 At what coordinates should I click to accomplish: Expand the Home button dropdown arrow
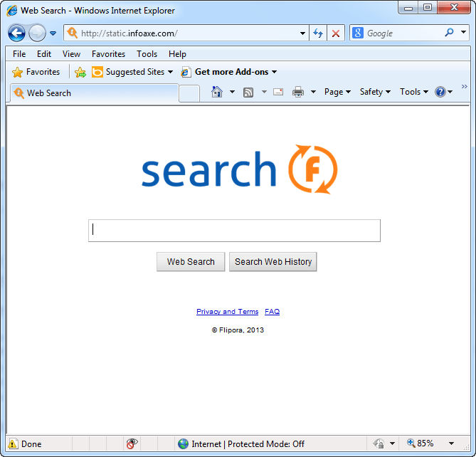tap(232, 92)
